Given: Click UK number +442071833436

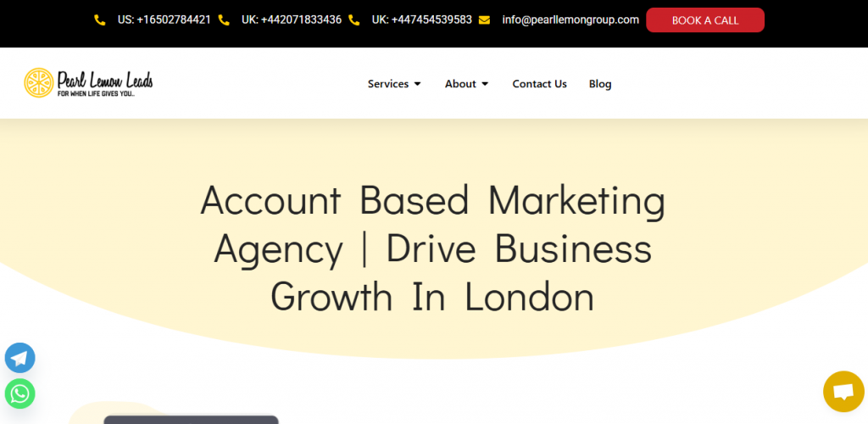Looking at the screenshot, I should (292, 20).
